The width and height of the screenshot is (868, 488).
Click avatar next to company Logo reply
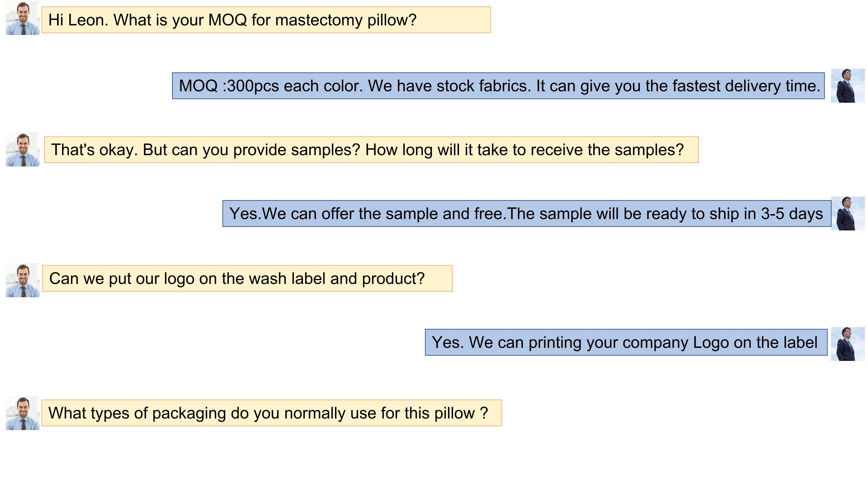pyautogui.click(x=847, y=344)
